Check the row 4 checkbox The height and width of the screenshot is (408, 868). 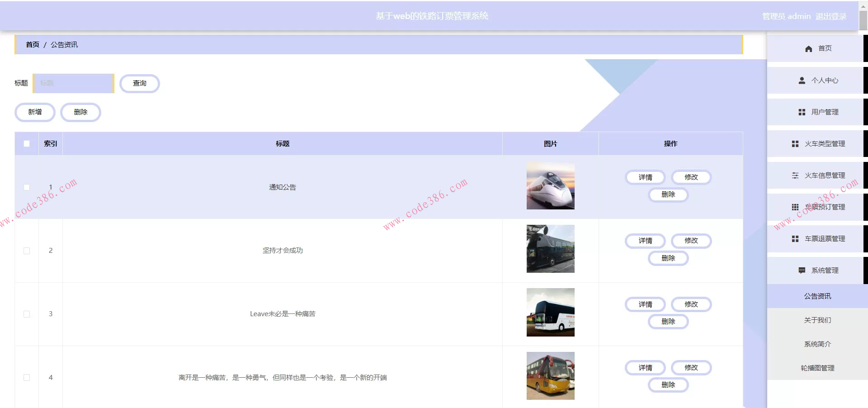point(27,378)
